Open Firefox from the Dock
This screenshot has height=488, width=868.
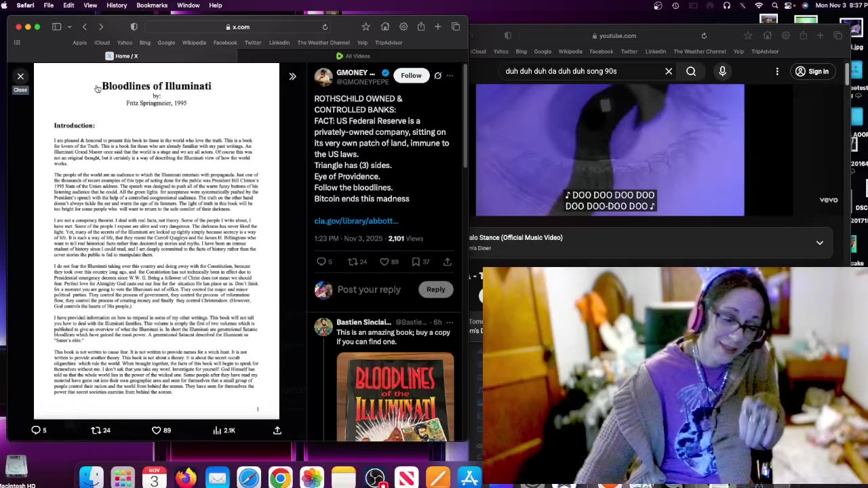[x=186, y=478]
